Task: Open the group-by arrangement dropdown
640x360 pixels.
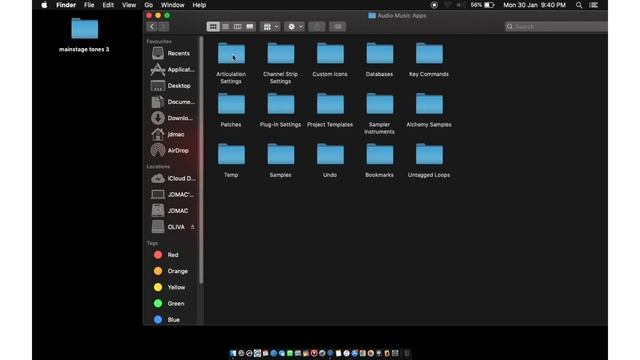Action: click(x=270, y=27)
